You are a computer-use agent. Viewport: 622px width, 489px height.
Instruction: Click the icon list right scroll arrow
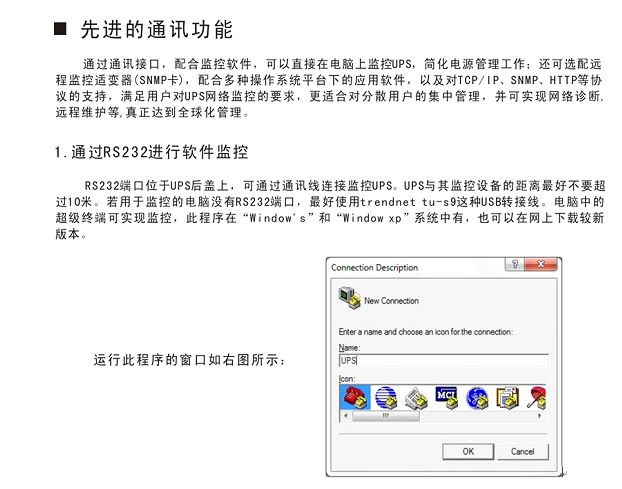coord(539,416)
